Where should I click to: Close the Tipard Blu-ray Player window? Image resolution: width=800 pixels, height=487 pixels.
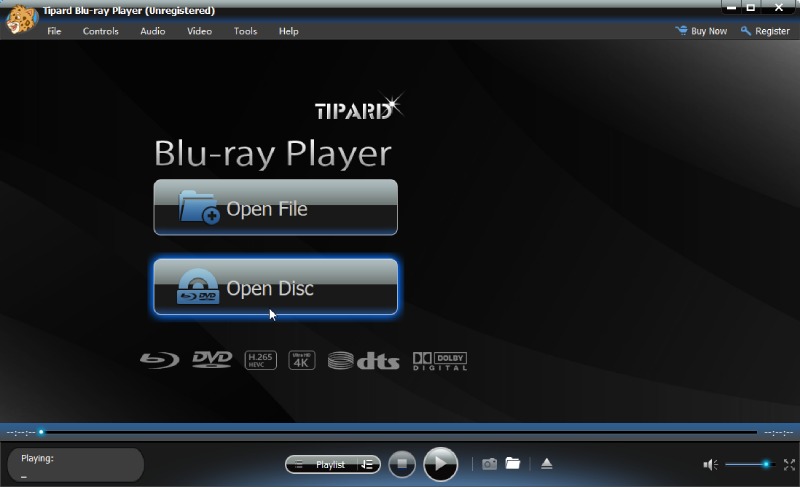(779, 7)
